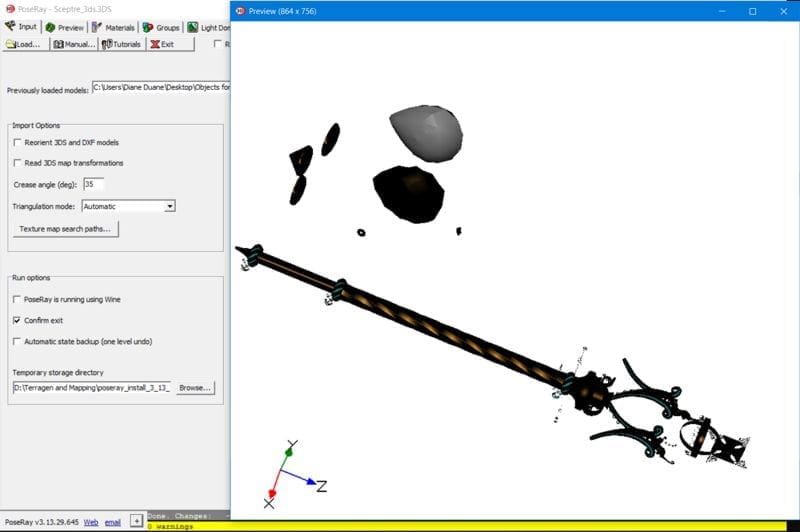The width and height of the screenshot is (800, 532).
Task: Open the Web link in status bar
Action: click(91, 522)
